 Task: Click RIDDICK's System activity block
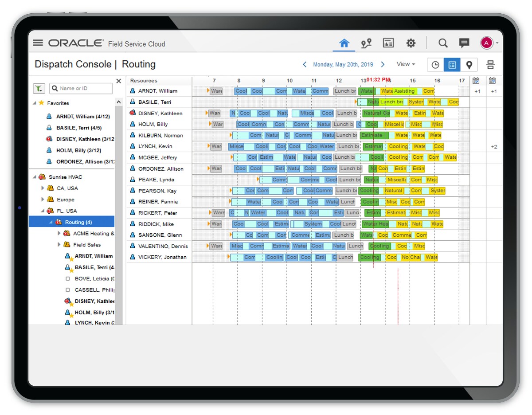[x=313, y=224]
